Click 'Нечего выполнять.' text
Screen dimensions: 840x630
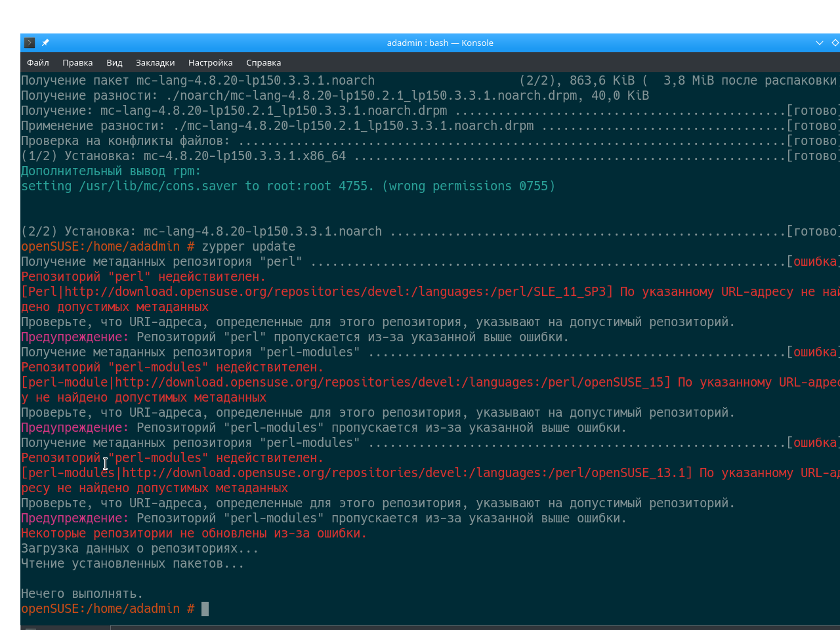(x=82, y=594)
